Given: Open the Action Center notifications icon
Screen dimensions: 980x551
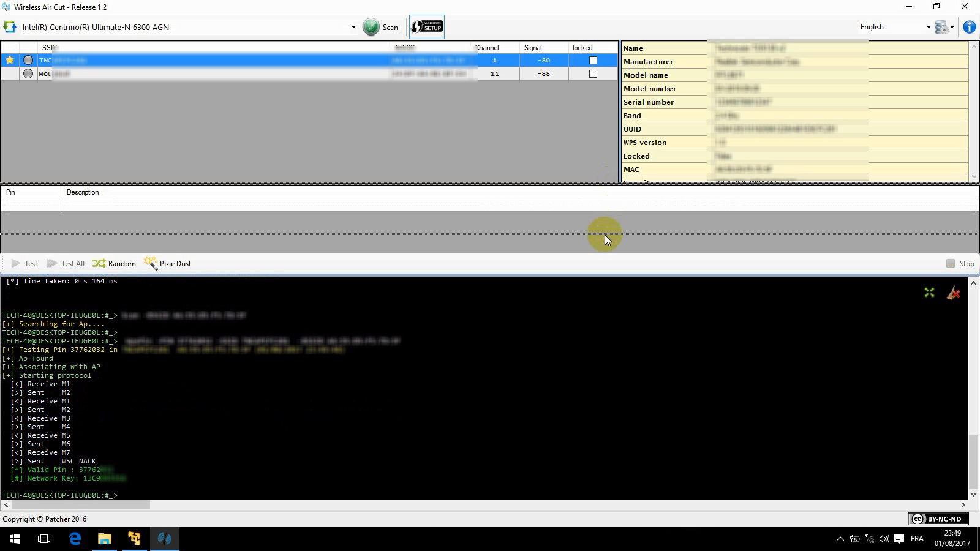Looking at the screenshot, I should 899,539.
